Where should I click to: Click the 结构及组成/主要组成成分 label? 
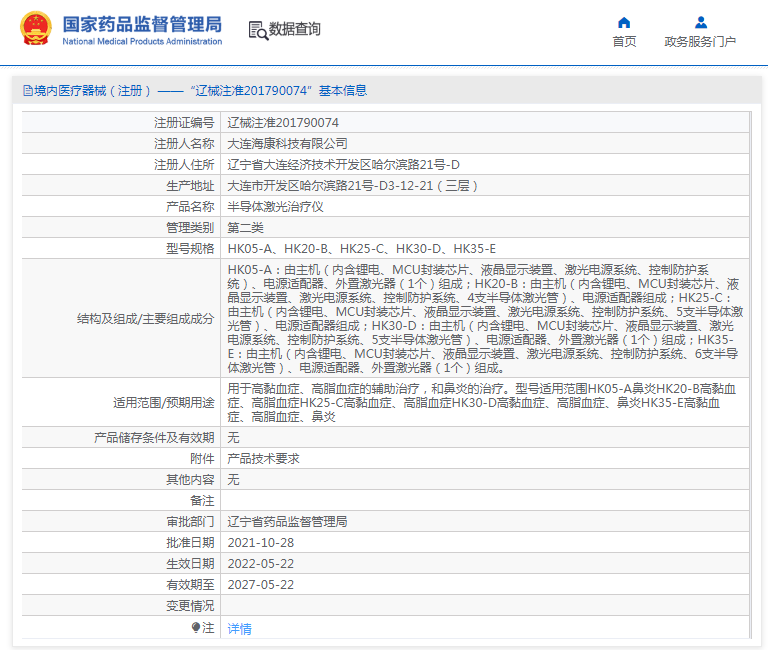145,319
